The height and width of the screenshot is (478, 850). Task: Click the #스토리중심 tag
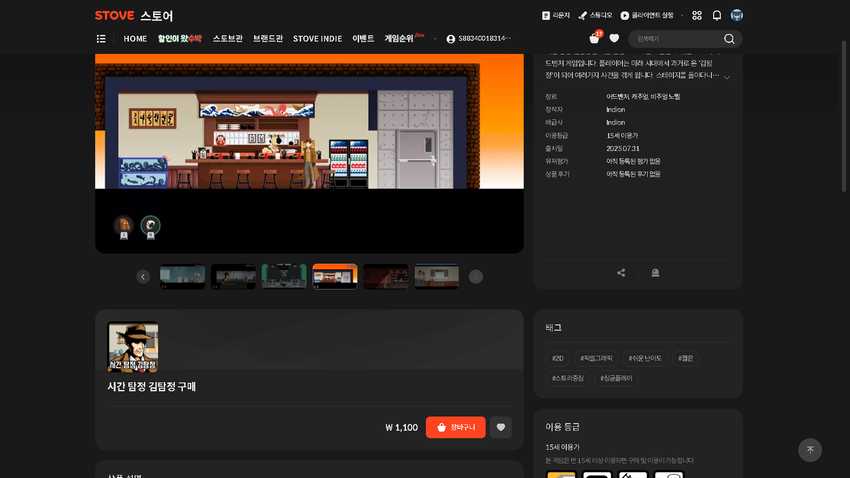point(568,378)
